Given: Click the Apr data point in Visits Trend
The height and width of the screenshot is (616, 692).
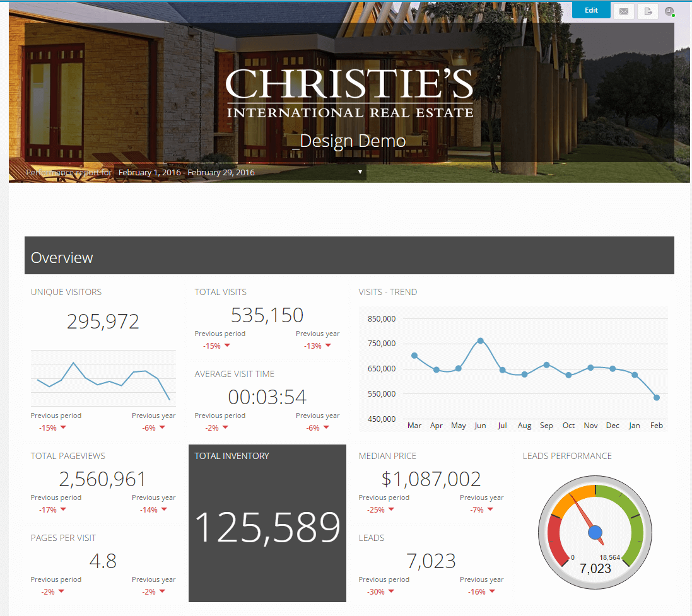Looking at the screenshot, I should (436, 369).
